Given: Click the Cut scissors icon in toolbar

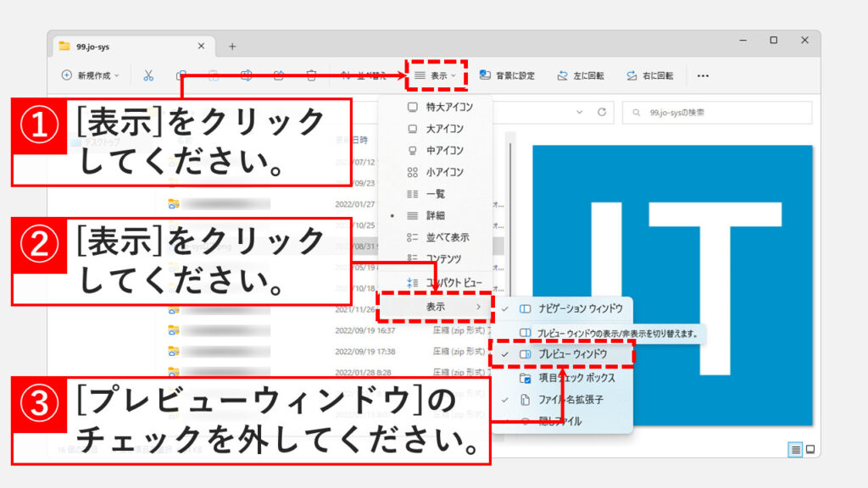Looking at the screenshot, I should click(148, 75).
